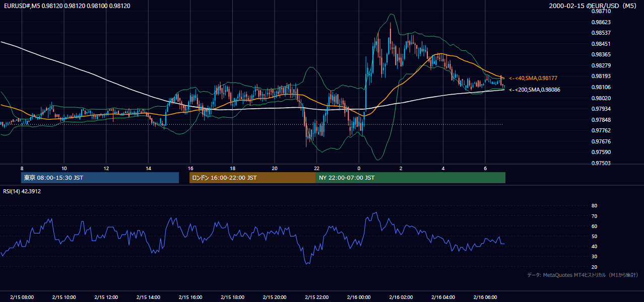This screenshot has height=302, width=644.
Task: Click price axis label 0.98710
Action: pyautogui.click(x=601, y=11)
